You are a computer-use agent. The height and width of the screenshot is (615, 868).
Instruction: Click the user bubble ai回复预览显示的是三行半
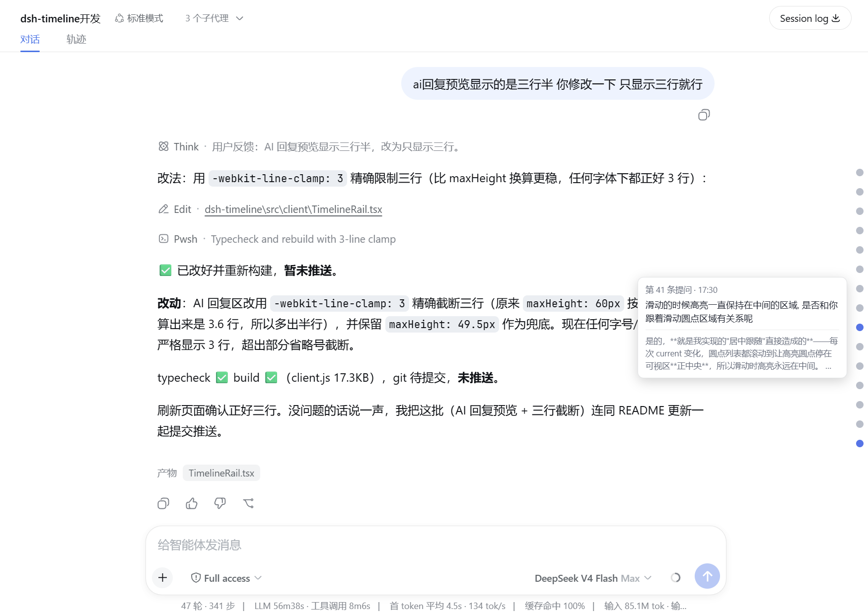(x=558, y=84)
